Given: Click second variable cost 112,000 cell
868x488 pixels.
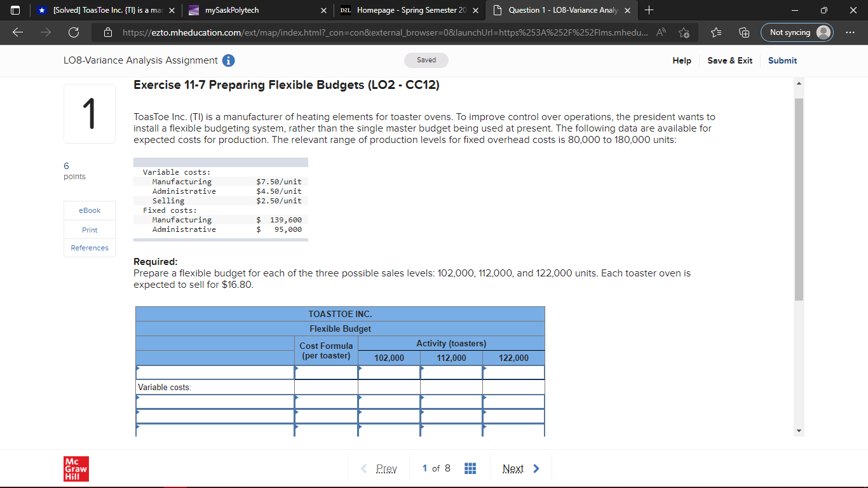Looking at the screenshot, I should [451, 416].
